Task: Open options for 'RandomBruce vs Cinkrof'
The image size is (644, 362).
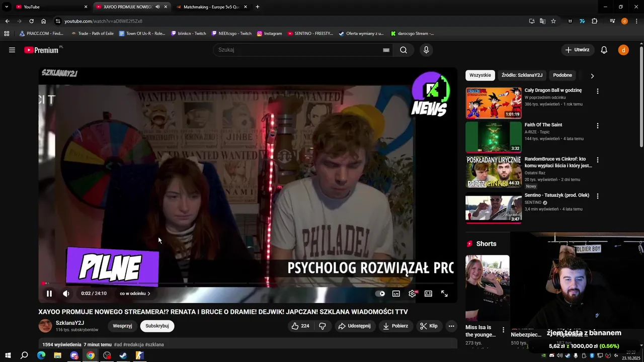Action: coord(598,160)
